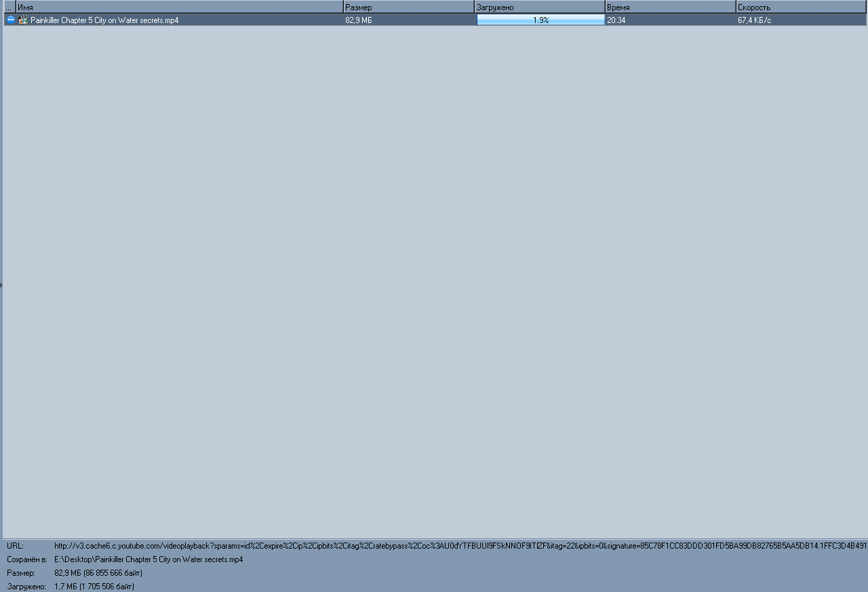Click the E:\Desktop saved path in details
Screen dimensions: 868x592
point(149,559)
